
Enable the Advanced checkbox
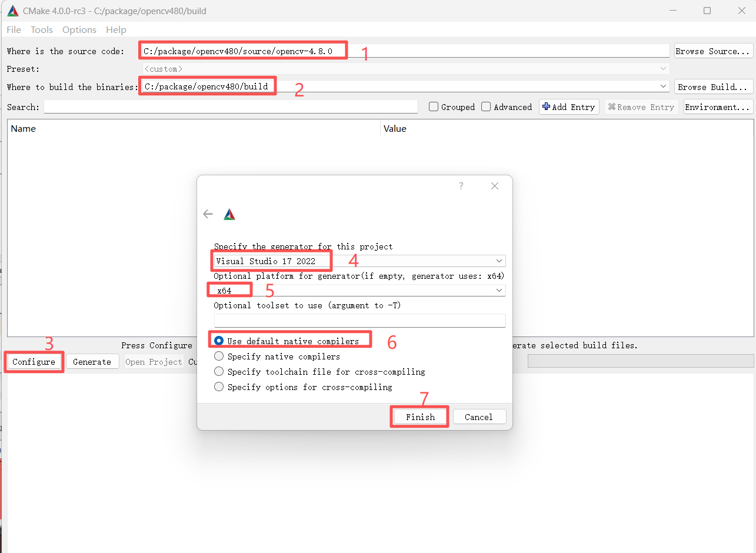[x=486, y=107]
